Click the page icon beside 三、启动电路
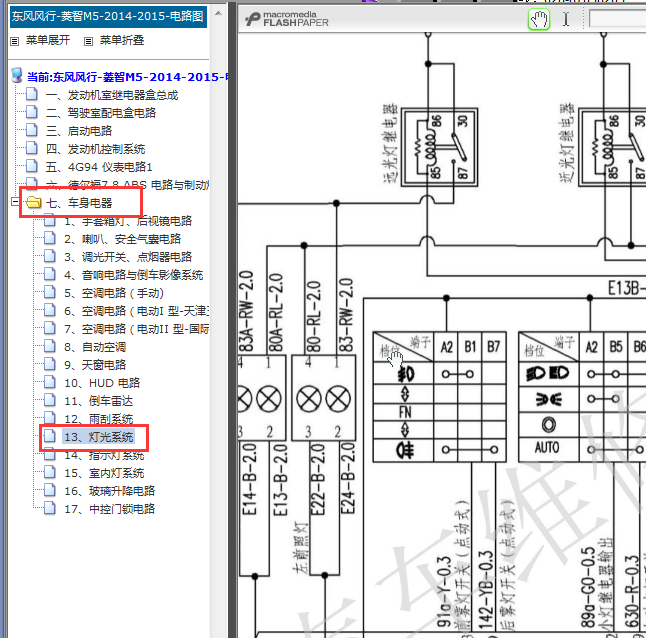 [x=32, y=130]
